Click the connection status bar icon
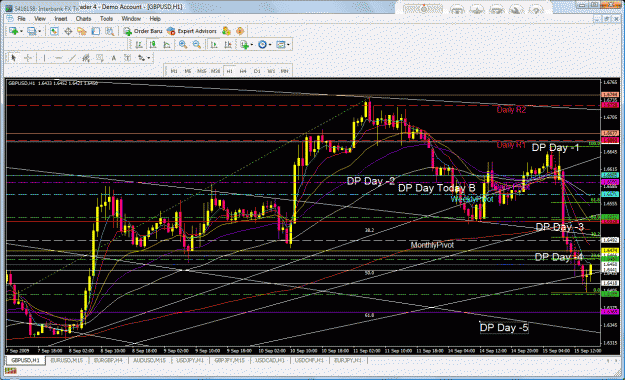 tap(10, 371)
